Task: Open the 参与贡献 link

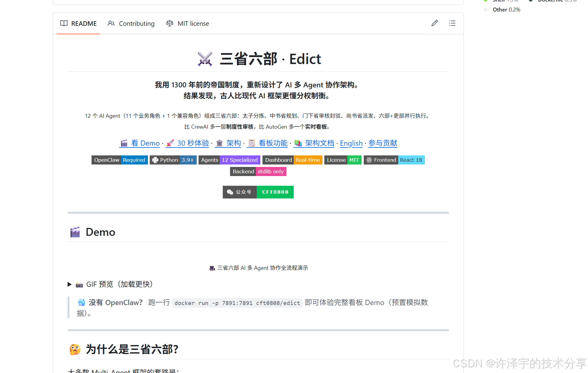Action: (383, 143)
